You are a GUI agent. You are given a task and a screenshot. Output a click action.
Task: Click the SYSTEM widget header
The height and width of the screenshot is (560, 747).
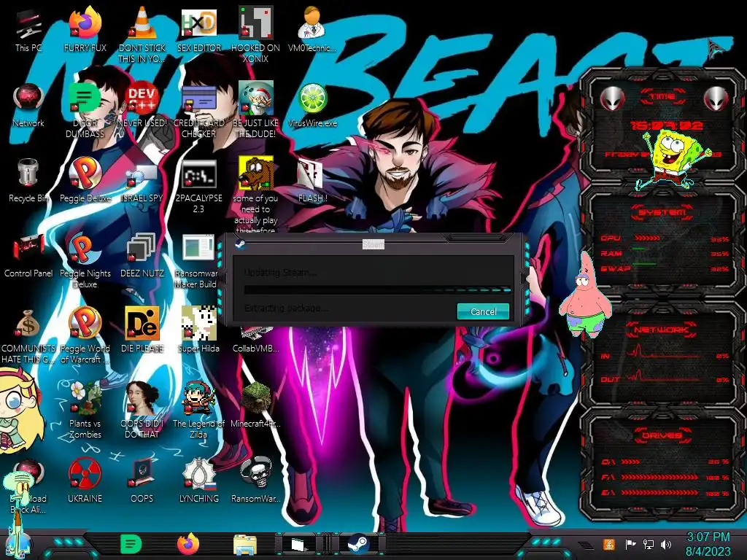coord(662,212)
